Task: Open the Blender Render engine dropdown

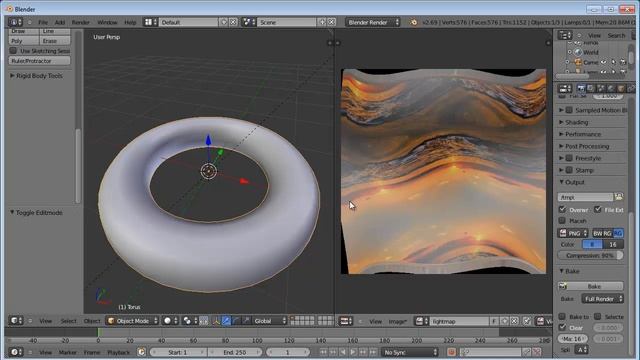Action: (x=373, y=22)
